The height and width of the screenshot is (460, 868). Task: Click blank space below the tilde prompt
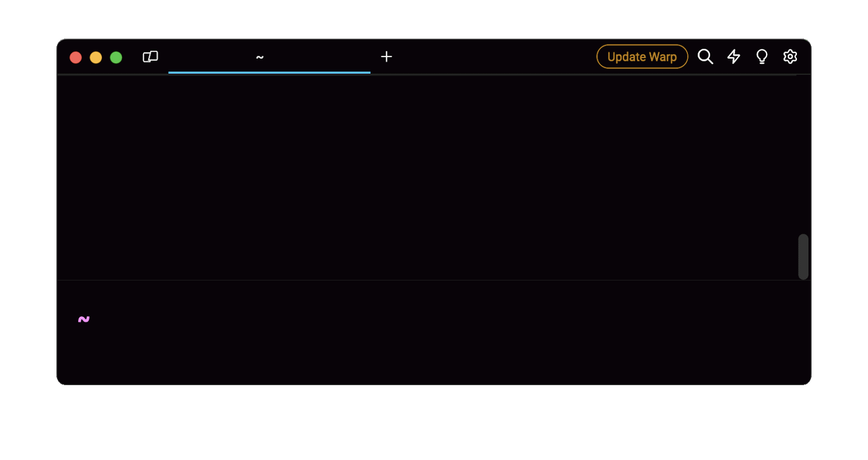[217, 358]
